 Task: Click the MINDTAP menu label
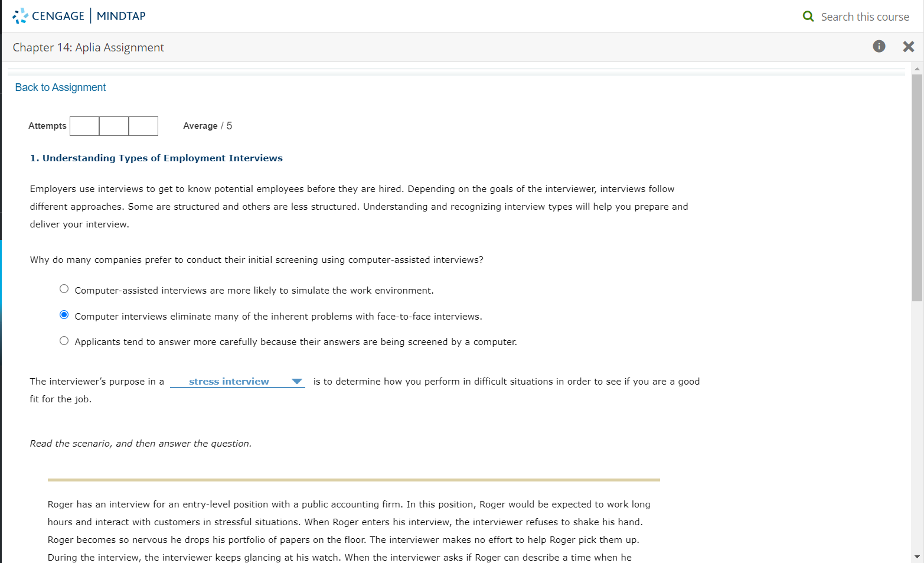coord(120,16)
